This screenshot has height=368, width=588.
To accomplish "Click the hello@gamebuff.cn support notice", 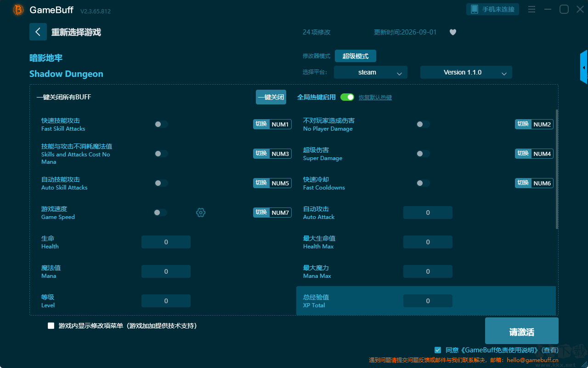I will 464,360.
